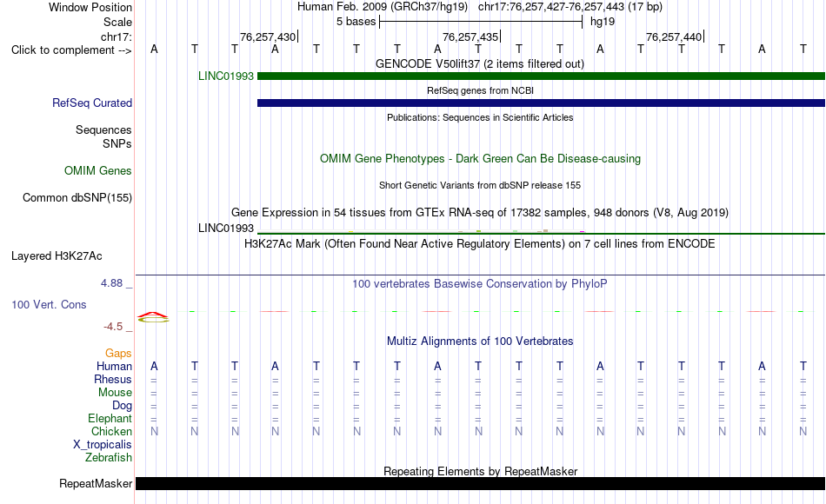
Task: Click the GTEx expression bar graph line
Action: click(541, 232)
